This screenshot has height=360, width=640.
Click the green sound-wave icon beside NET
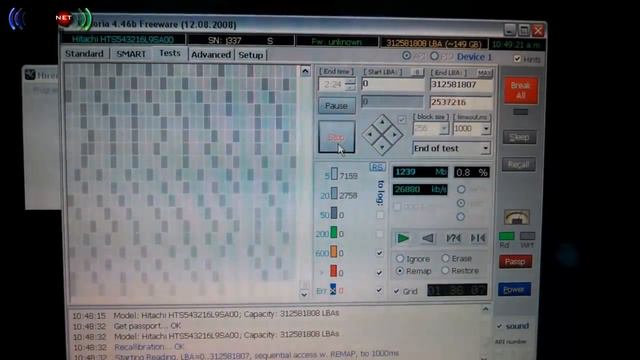(85, 19)
